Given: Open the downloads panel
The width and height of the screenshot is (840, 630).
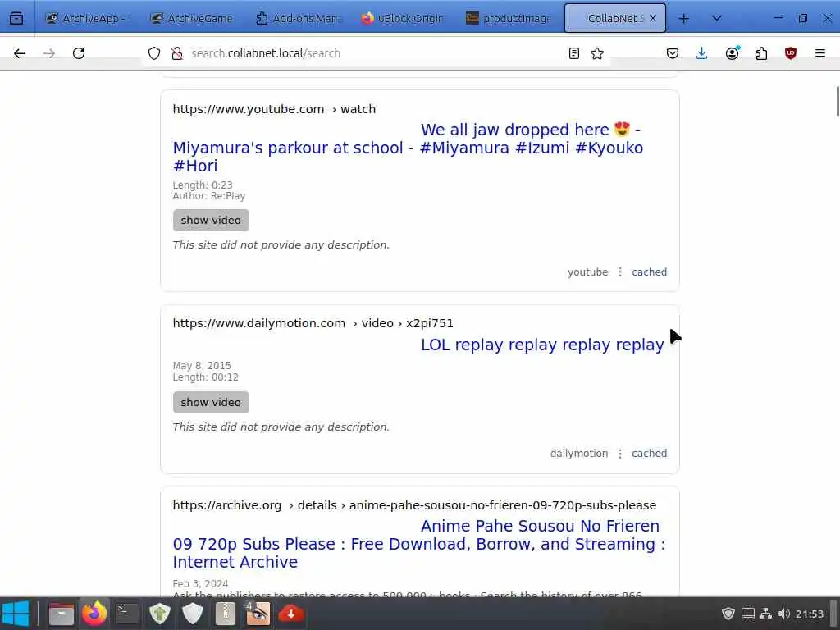Looking at the screenshot, I should point(702,53).
